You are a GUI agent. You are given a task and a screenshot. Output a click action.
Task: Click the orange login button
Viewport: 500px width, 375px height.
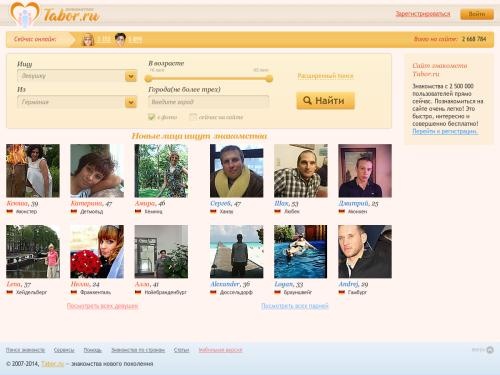click(x=477, y=14)
